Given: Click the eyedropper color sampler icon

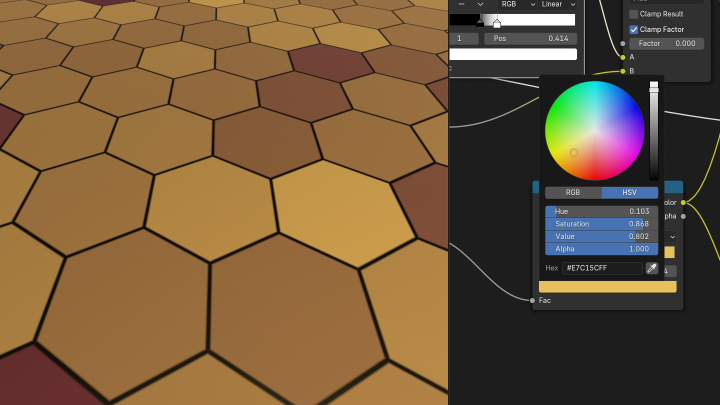Looking at the screenshot, I should pos(651,268).
